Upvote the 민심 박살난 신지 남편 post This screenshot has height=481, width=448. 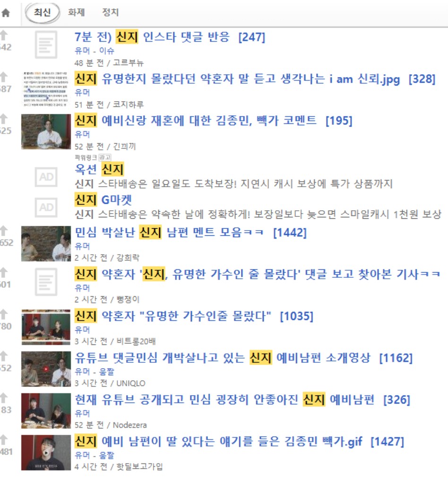[3, 231]
